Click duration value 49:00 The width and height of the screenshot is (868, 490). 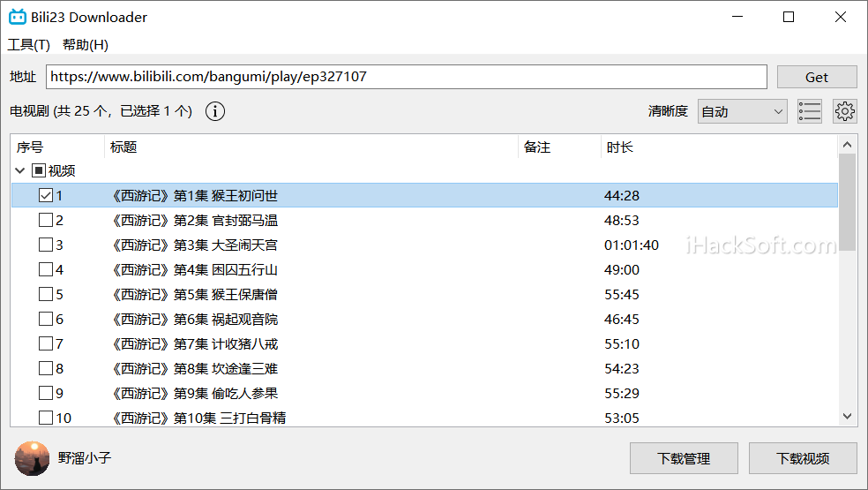pyautogui.click(x=622, y=269)
